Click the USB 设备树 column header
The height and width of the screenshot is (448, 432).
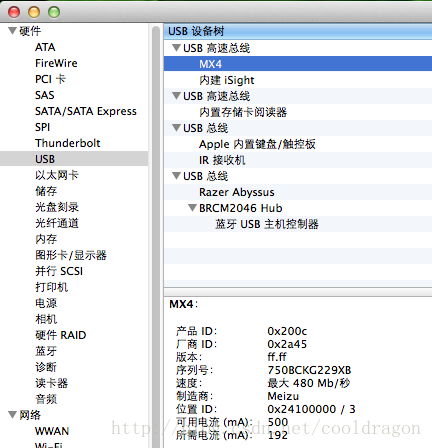(x=298, y=31)
